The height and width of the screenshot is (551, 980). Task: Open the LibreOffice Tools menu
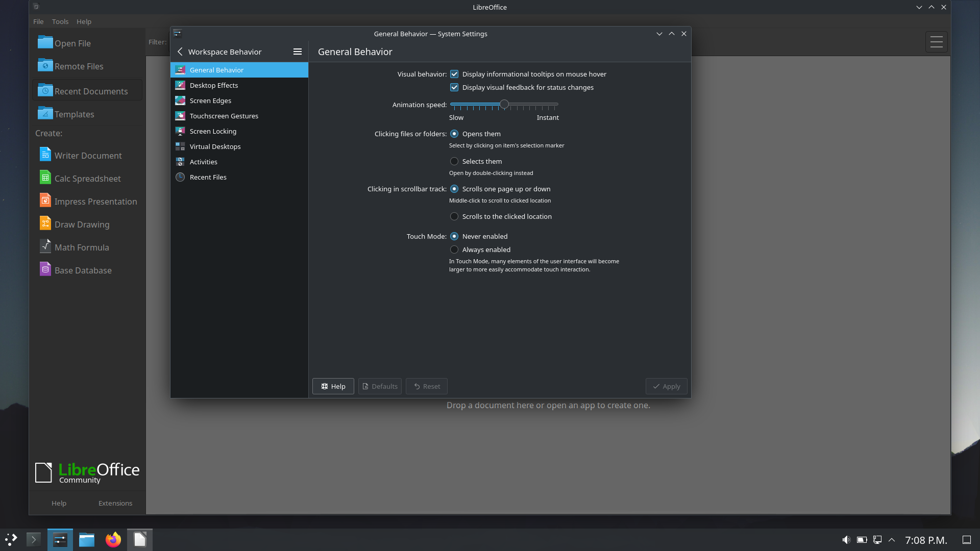tap(60, 21)
